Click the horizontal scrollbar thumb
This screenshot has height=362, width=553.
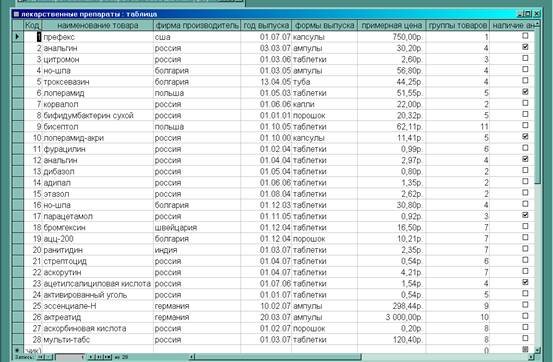pyautogui.click(x=278, y=357)
